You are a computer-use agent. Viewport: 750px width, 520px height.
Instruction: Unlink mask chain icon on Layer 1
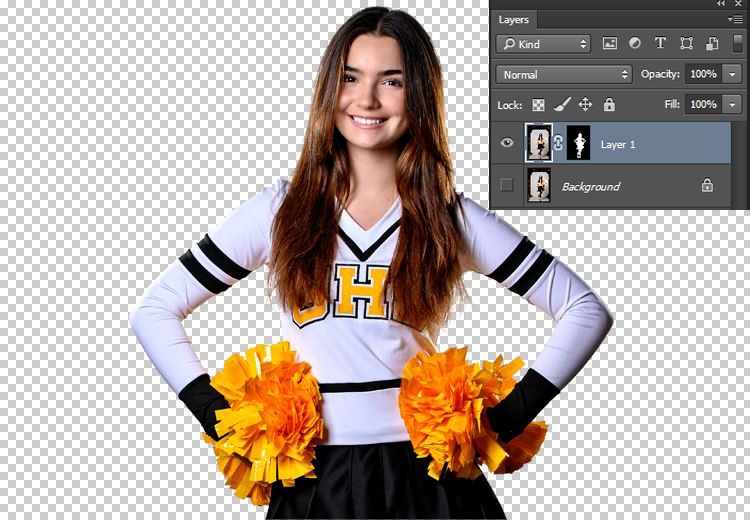coord(558,143)
